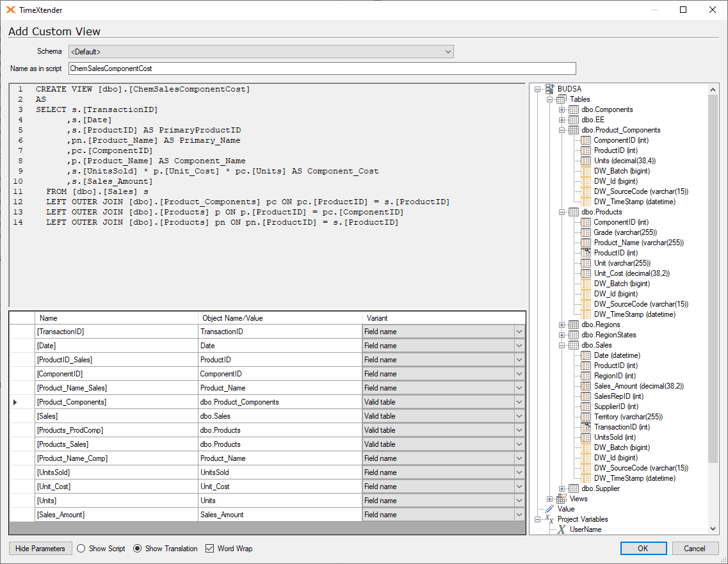This screenshot has height=564, width=728.
Task: Click the RegionID (int) tree item
Action: (615, 376)
